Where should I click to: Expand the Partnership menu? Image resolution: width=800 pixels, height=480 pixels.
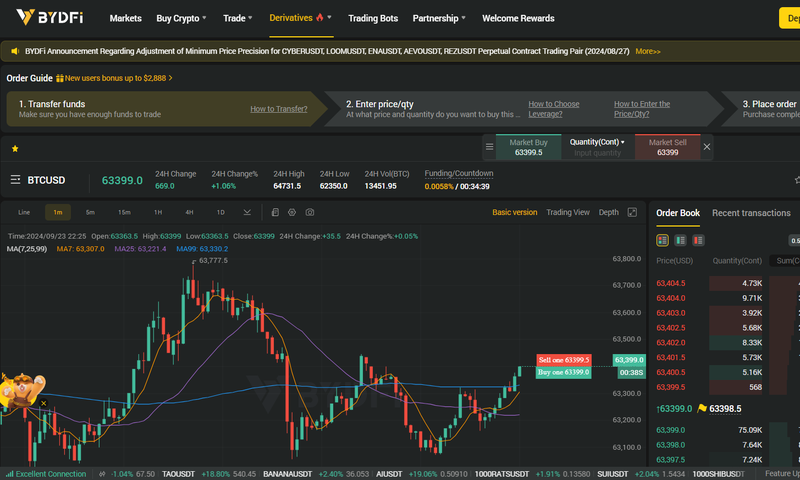click(439, 18)
